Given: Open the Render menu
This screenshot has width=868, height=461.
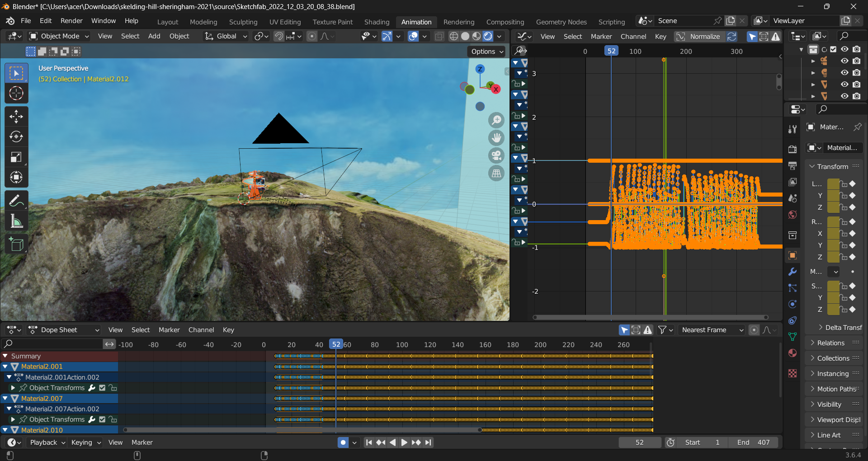Looking at the screenshot, I should coord(71,21).
